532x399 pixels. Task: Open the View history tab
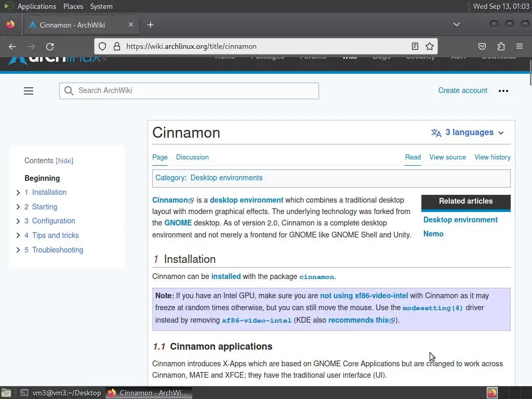pyautogui.click(x=493, y=157)
